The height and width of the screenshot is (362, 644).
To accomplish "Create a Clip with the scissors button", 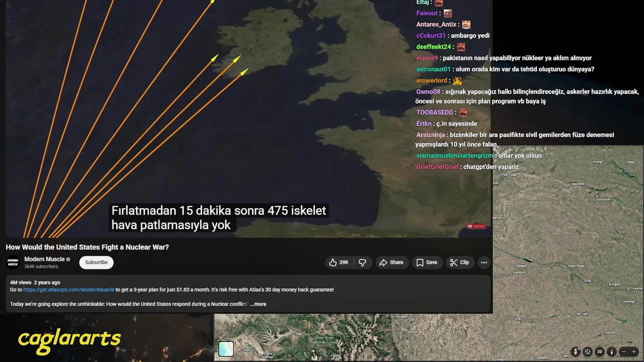I will [x=459, y=262].
